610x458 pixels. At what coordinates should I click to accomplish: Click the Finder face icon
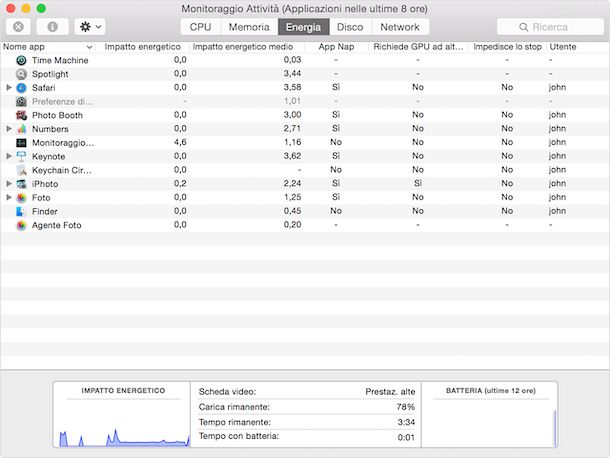pyautogui.click(x=21, y=211)
